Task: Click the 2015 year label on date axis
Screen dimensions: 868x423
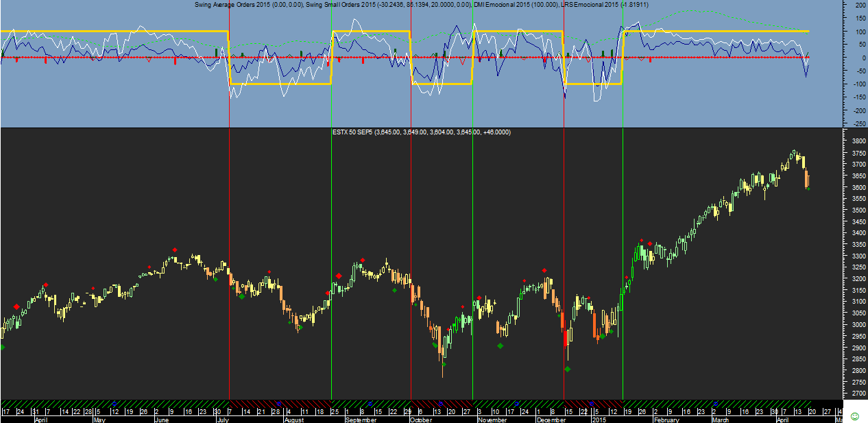Action: tap(599, 419)
